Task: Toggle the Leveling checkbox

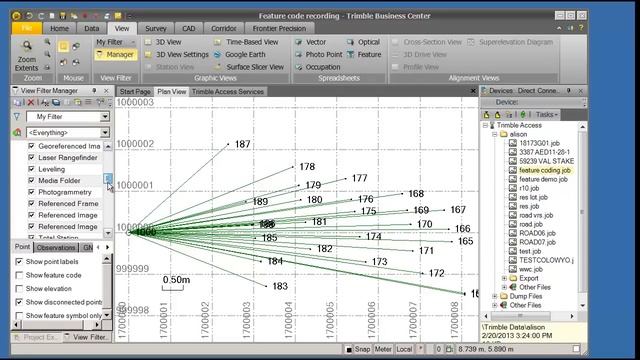Action: tap(31, 169)
